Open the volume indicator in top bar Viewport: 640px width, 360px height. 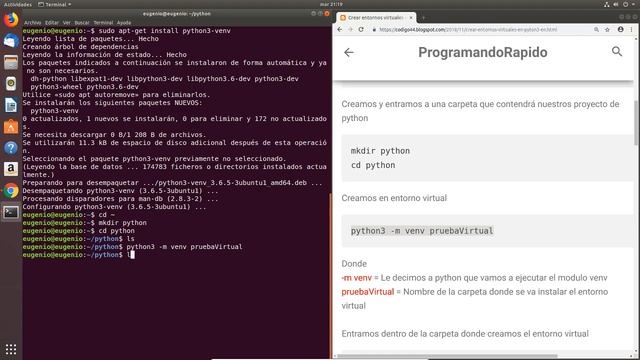pyautogui.click(x=616, y=4)
